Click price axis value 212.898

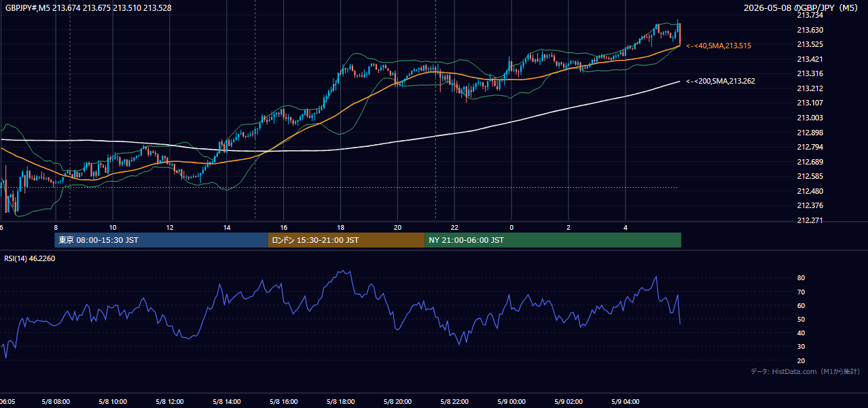tap(810, 133)
